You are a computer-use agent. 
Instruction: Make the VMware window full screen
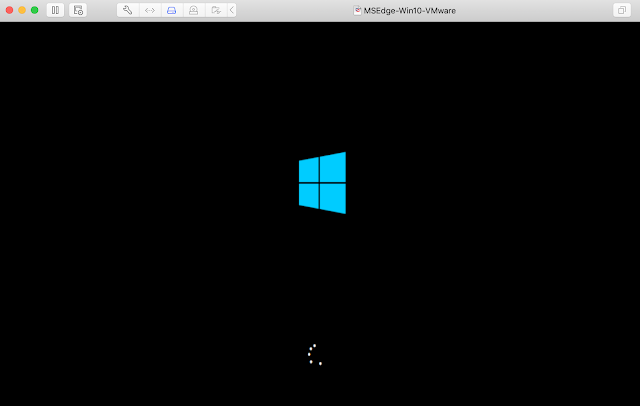point(35,10)
